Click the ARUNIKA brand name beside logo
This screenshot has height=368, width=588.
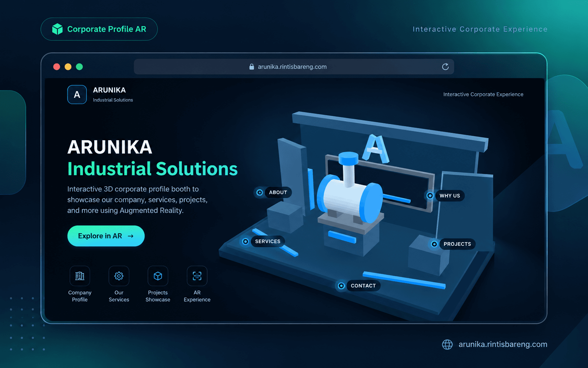pos(109,90)
